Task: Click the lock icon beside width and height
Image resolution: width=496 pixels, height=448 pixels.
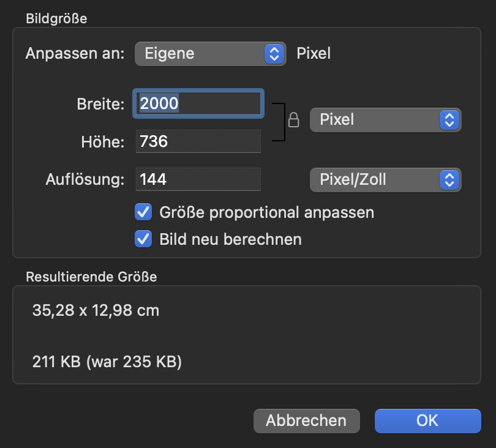Action: pos(293,120)
